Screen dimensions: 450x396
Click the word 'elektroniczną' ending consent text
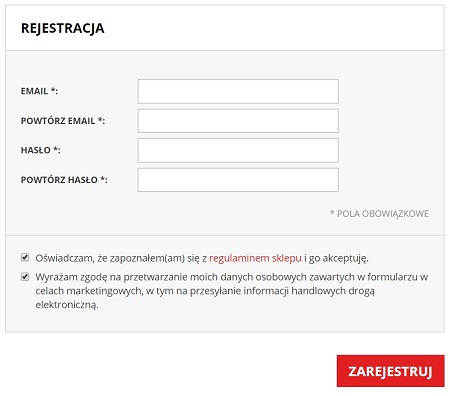point(67,305)
